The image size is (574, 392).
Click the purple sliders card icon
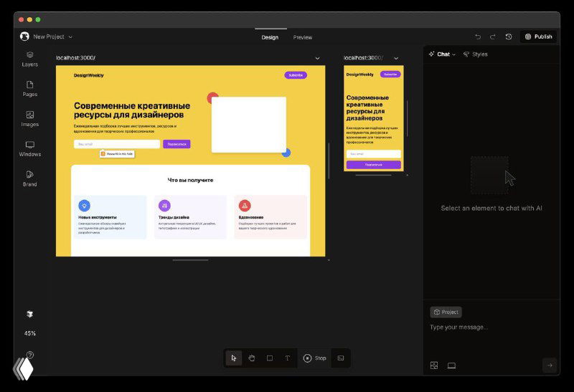(x=164, y=206)
